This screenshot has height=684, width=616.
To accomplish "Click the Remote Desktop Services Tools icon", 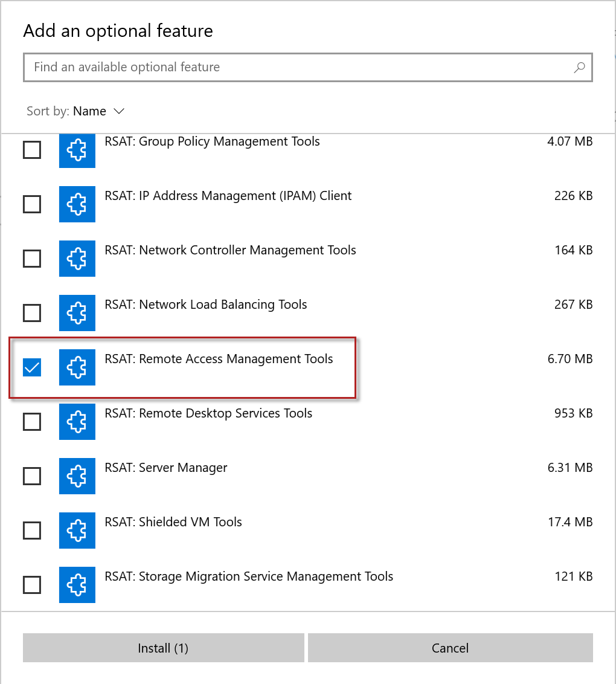I will (x=77, y=422).
